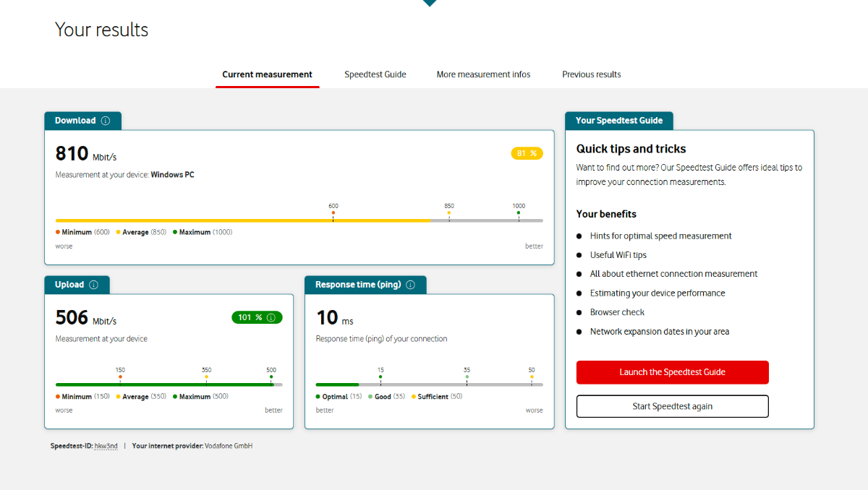Image resolution: width=868 pixels, height=490 pixels.
Task: Click the 81 % download badge
Action: click(x=527, y=153)
